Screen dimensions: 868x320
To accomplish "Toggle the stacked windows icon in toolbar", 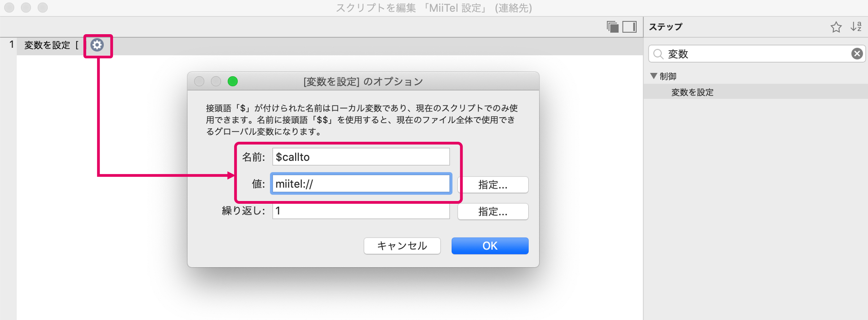I will tap(613, 27).
